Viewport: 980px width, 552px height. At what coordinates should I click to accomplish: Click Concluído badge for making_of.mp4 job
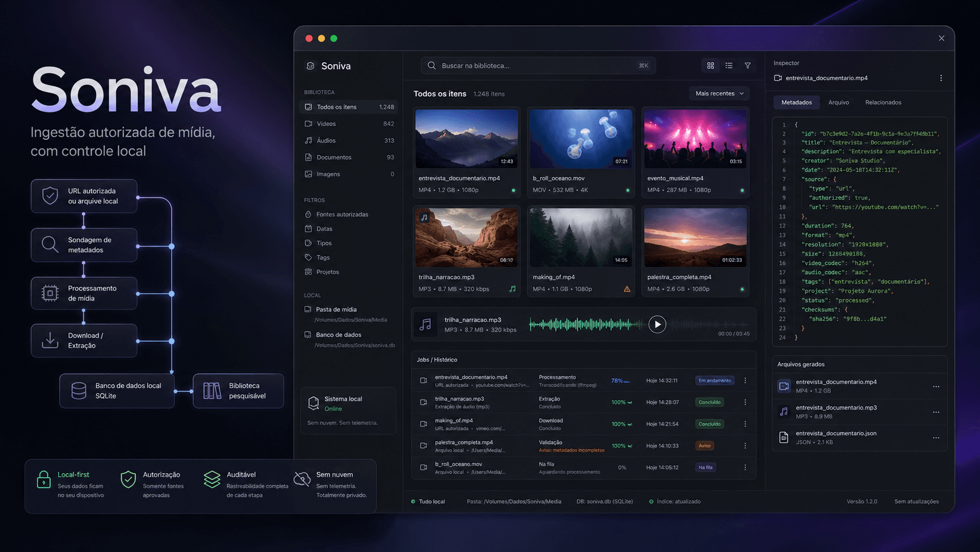(x=709, y=424)
